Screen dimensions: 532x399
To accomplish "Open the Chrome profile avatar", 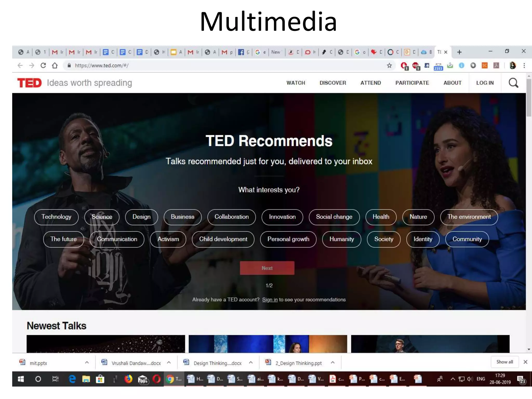I will [513, 65].
